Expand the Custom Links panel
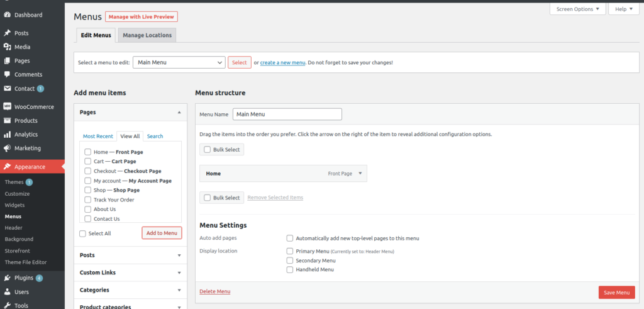Screen dimensions: 644x309 [131, 272]
